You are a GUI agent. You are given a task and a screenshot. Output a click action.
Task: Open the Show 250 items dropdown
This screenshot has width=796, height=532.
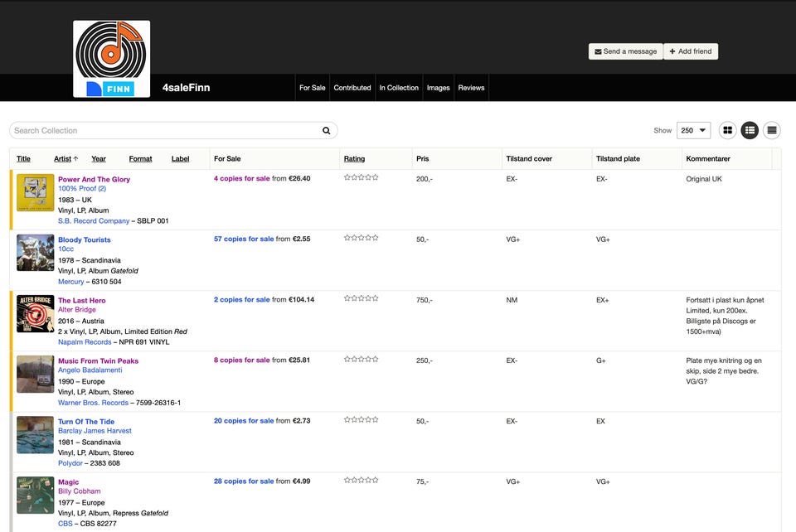tap(693, 130)
